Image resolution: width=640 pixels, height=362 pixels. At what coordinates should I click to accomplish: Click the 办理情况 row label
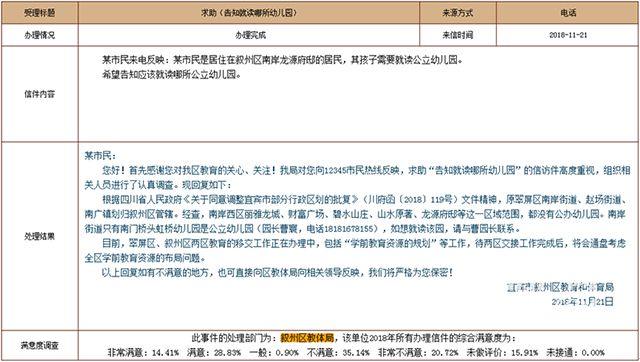coord(40,36)
